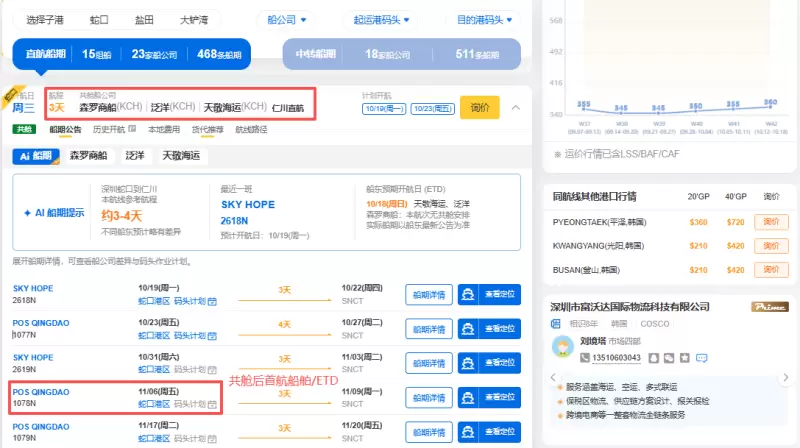800x448 pixels.
Task: Open the 航线路径 tab
Action: click(x=251, y=130)
